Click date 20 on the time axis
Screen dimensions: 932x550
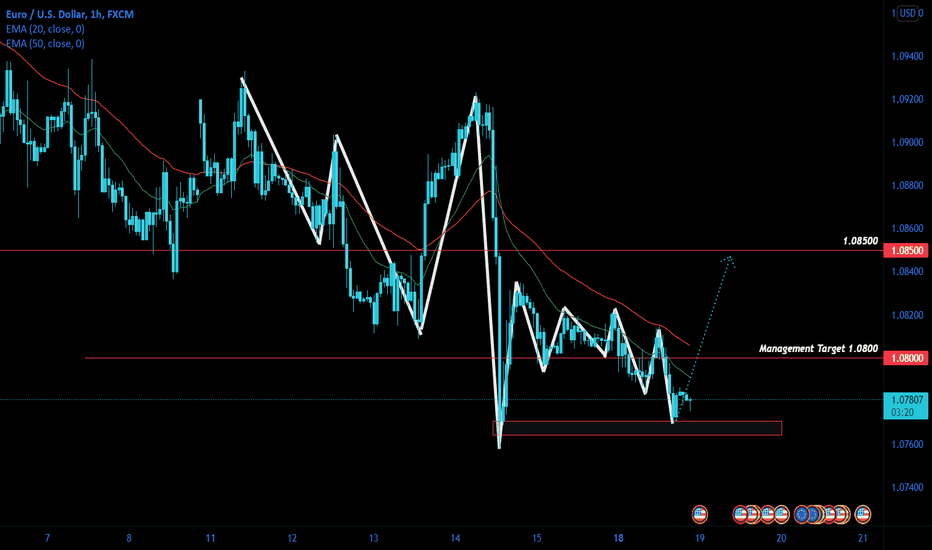pos(781,538)
